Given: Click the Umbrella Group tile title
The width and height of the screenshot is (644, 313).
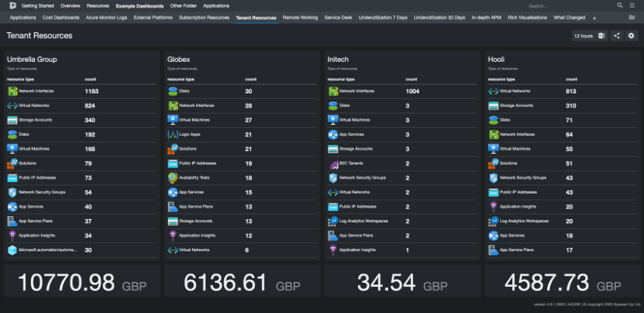Looking at the screenshot, I should [32, 60].
